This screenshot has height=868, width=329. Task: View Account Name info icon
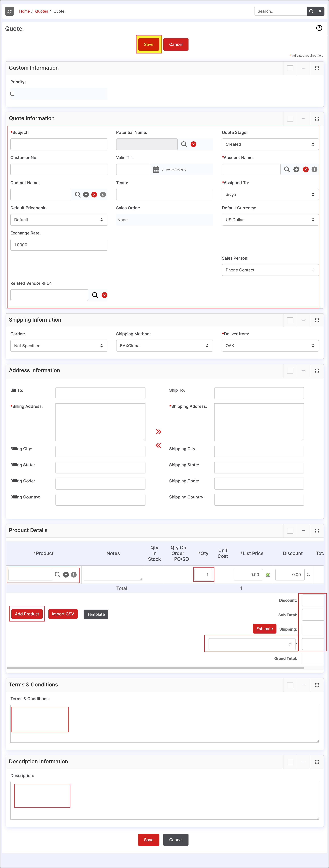(x=314, y=169)
